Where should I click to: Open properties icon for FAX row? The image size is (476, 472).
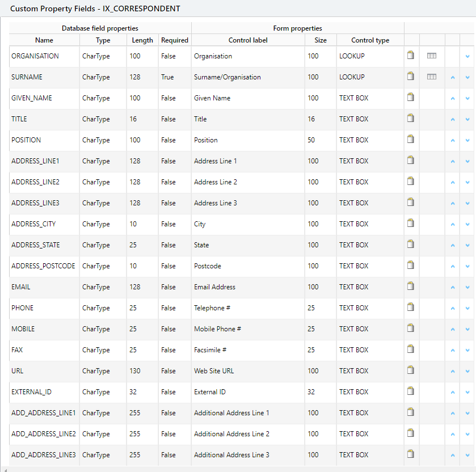(411, 349)
